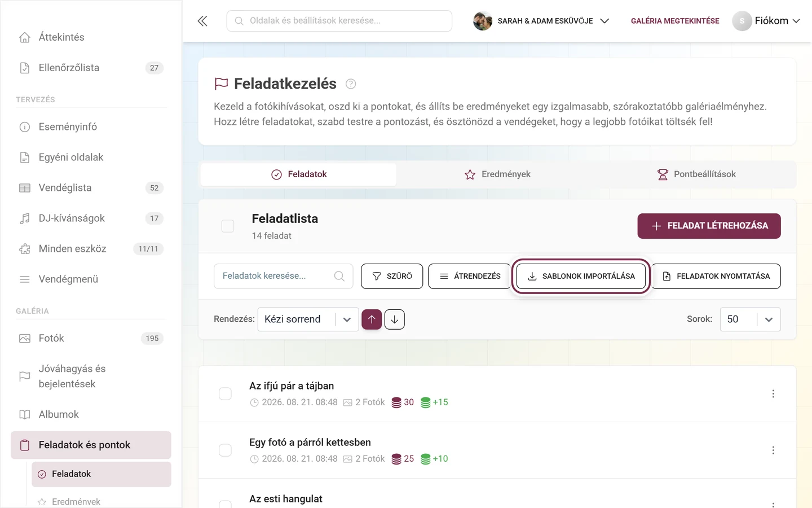Click Sablonok importálása button
Screen dimensions: 812x508
pos(581,276)
